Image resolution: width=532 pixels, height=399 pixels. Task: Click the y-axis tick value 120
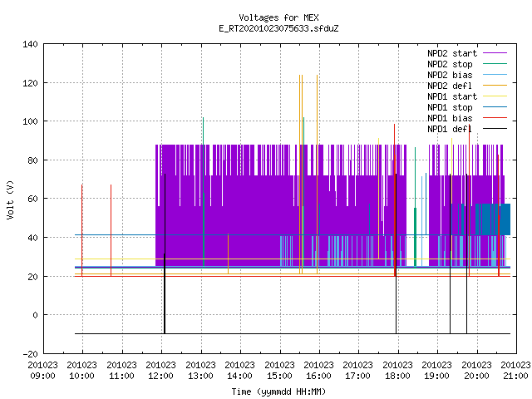click(30, 83)
